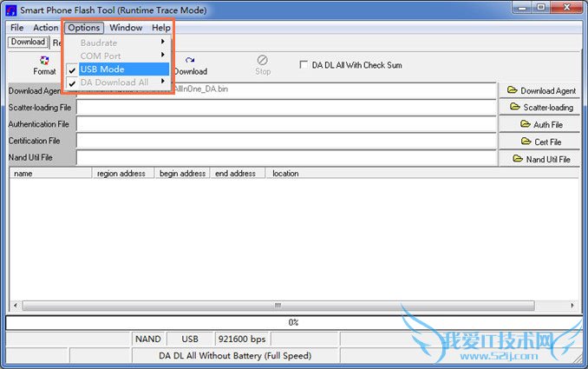This screenshot has width=588, height=369.
Task: Click the Download Agent browse button
Action: click(539, 90)
